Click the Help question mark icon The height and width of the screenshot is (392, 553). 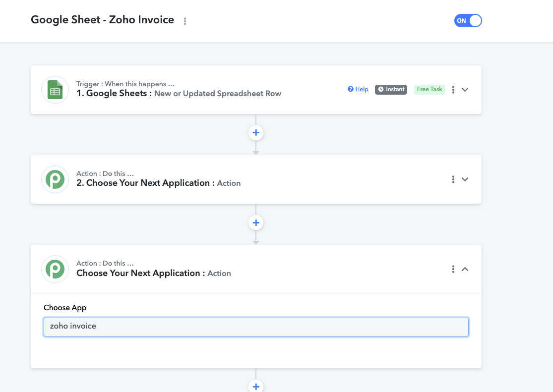pyautogui.click(x=351, y=89)
